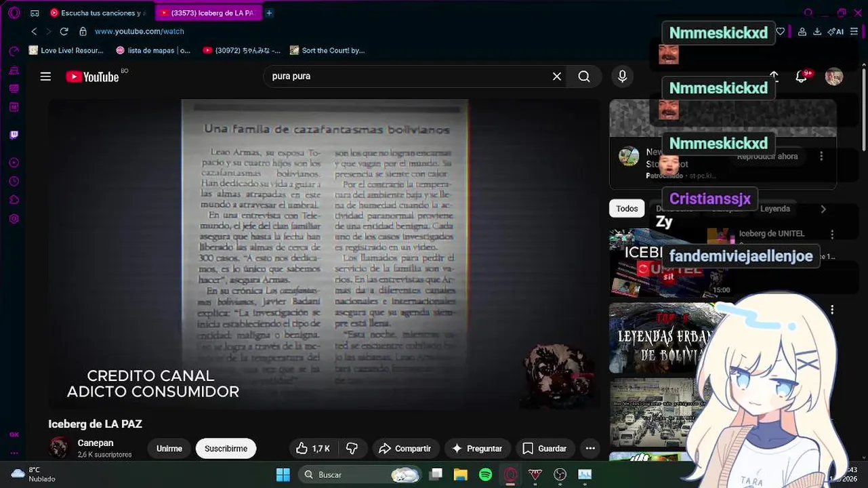Open the Easy Setup menu icon
This screenshot has width=868, height=488.
point(854,31)
